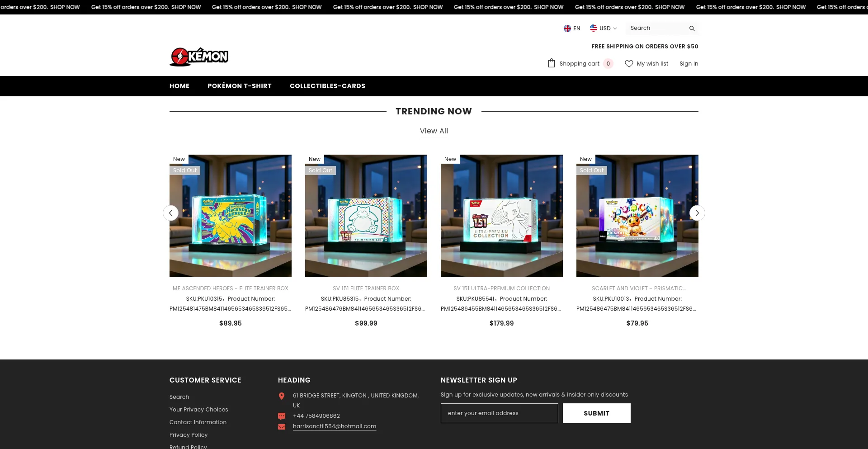Open the POKÉMON T-SHIRT menu
This screenshot has height=449, width=868.
click(x=240, y=86)
